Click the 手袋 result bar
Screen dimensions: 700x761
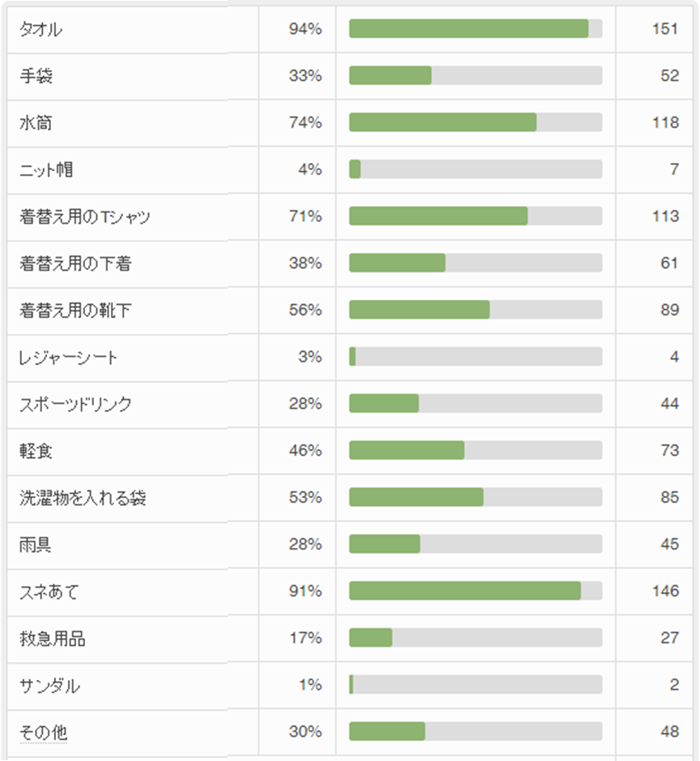[476, 76]
